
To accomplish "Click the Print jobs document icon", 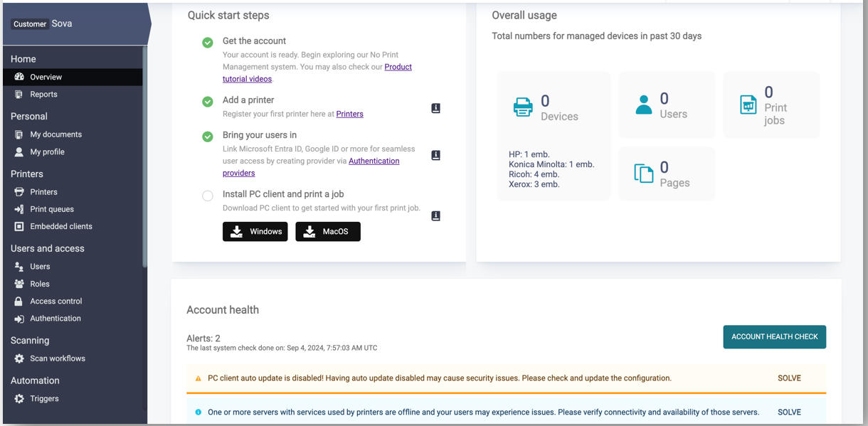I will click(x=748, y=105).
